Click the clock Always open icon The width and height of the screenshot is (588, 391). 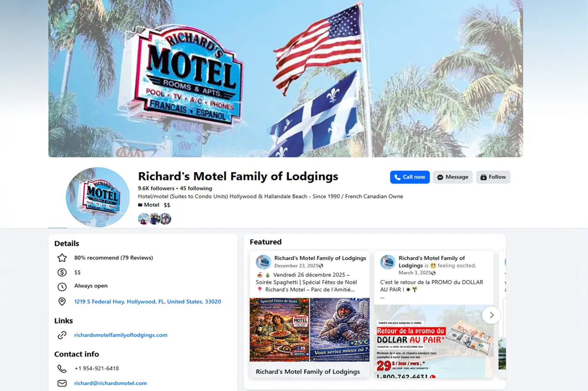pyautogui.click(x=62, y=287)
